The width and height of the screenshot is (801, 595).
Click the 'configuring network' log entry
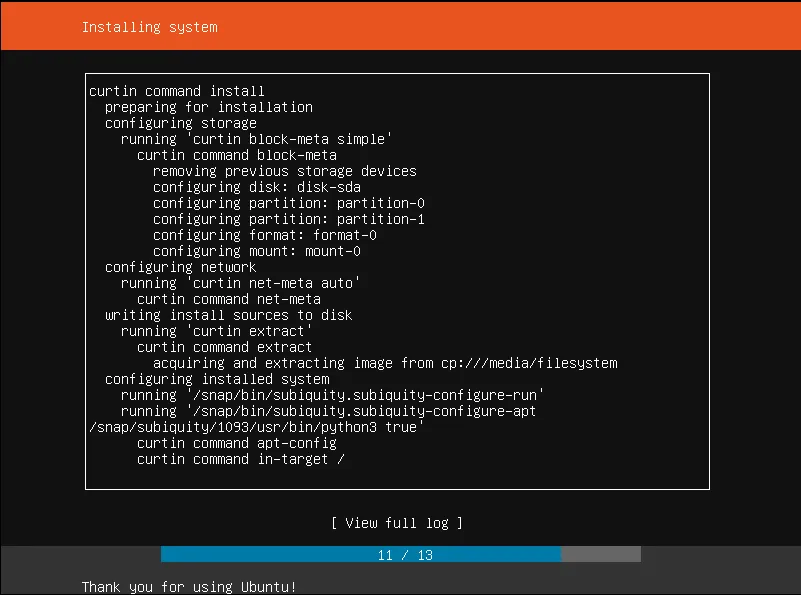click(180, 267)
